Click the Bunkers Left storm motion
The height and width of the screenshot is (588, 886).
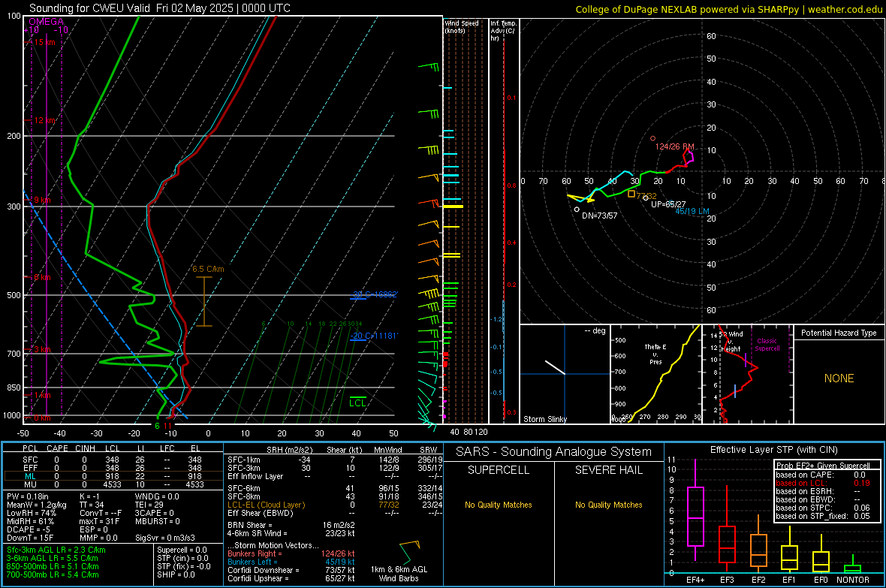click(x=291, y=562)
